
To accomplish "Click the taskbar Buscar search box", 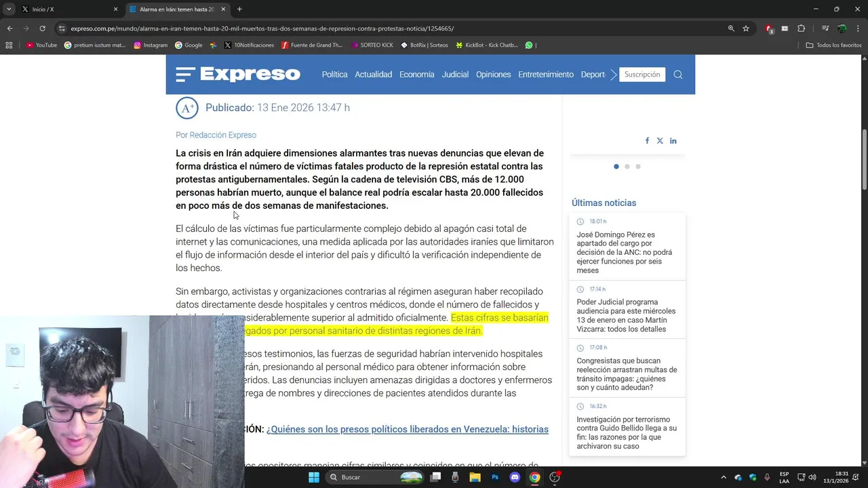I will pos(375,477).
